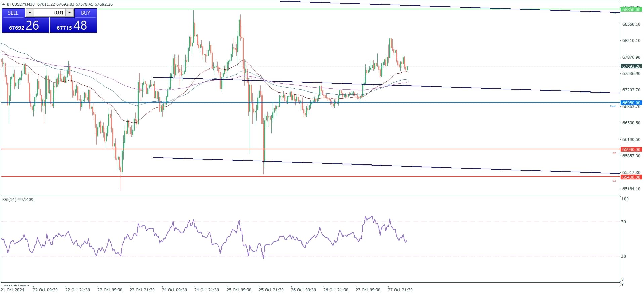Click the 21 Oct 2024 date label
The height and width of the screenshot is (294, 644).
point(12,290)
